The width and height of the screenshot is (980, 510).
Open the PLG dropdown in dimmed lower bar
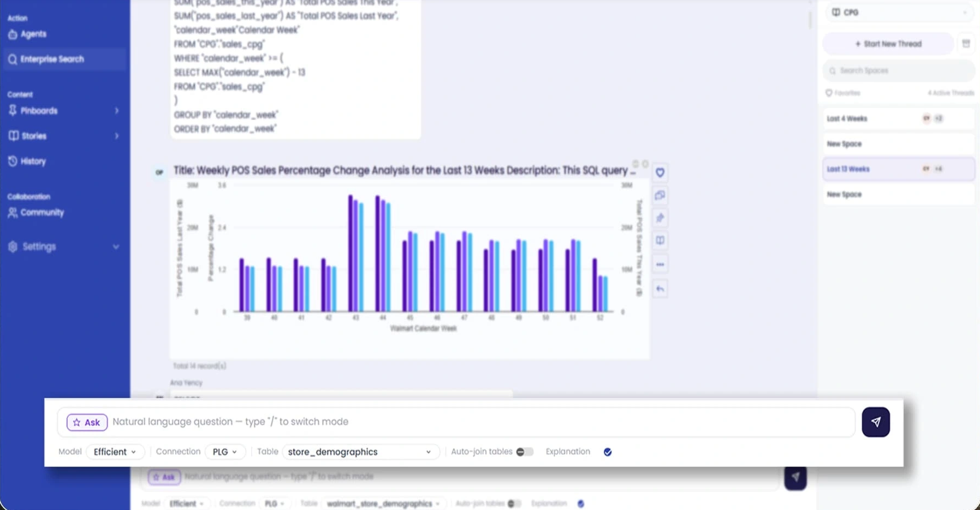coord(275,503)
